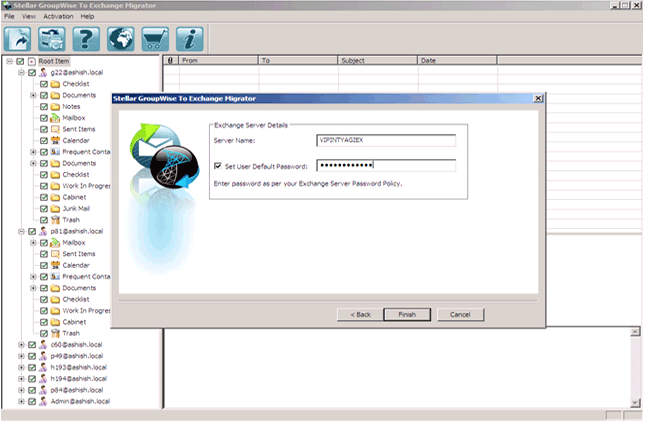
Task: Collapse the g22@ashish.local node
Action: tap(21, 72)
